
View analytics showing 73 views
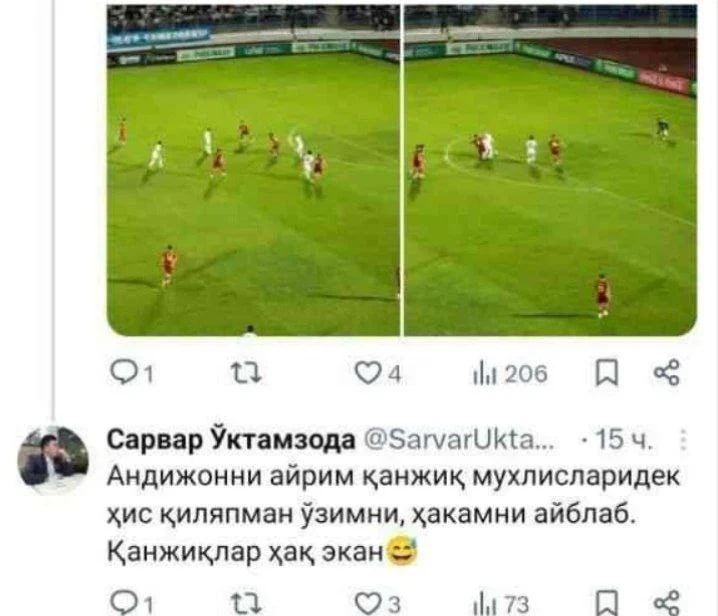click(501, 604)
